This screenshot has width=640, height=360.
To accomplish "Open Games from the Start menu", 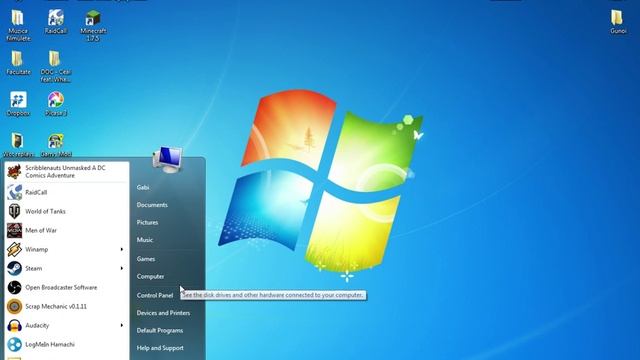I will point(145,259).
